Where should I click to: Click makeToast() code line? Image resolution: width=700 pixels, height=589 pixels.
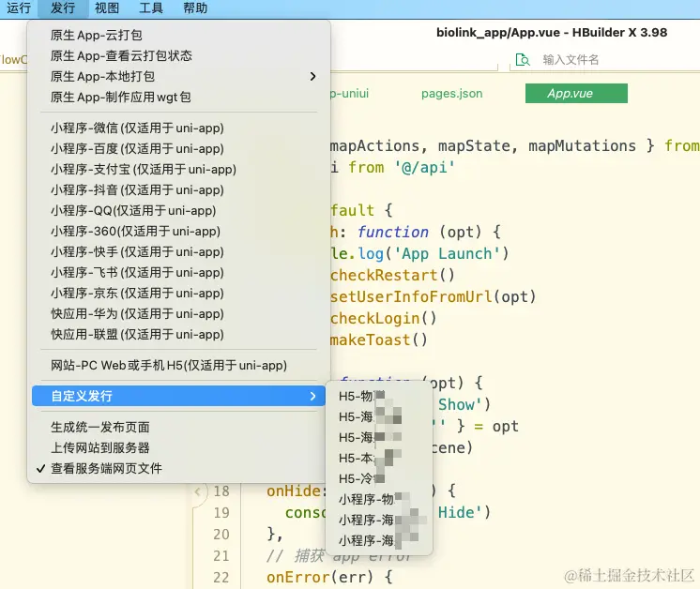378,340
